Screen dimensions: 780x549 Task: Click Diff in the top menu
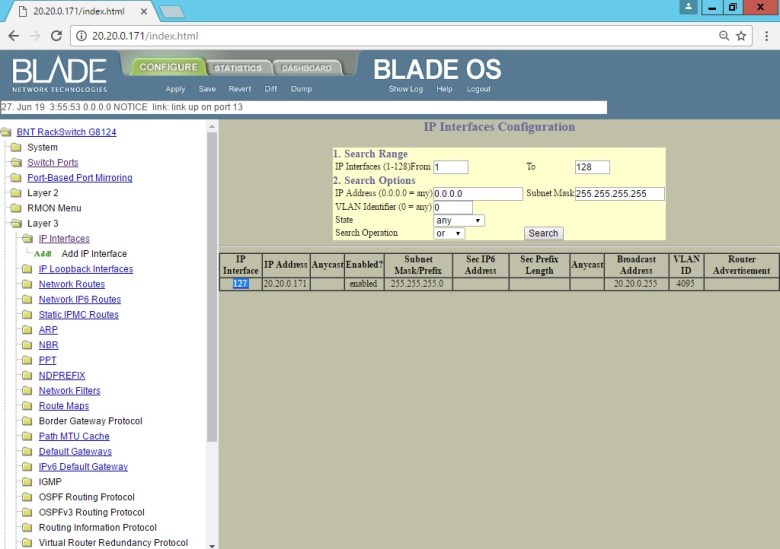(271, 89)
